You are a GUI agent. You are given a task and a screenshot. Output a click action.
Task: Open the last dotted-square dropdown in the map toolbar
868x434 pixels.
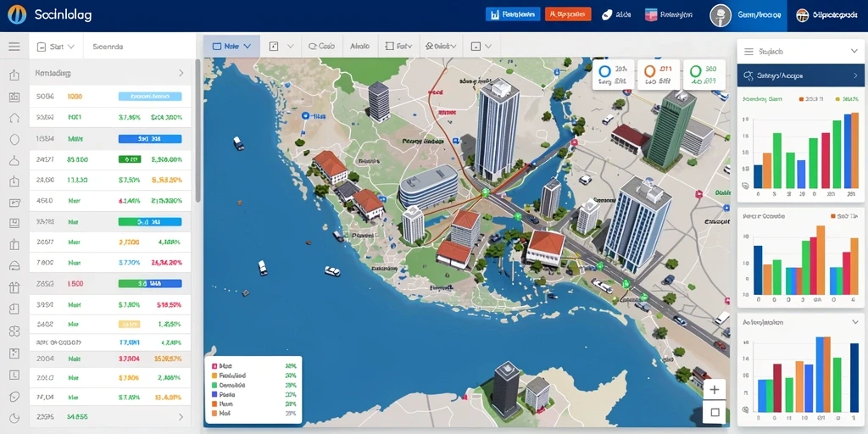(481, 47)
